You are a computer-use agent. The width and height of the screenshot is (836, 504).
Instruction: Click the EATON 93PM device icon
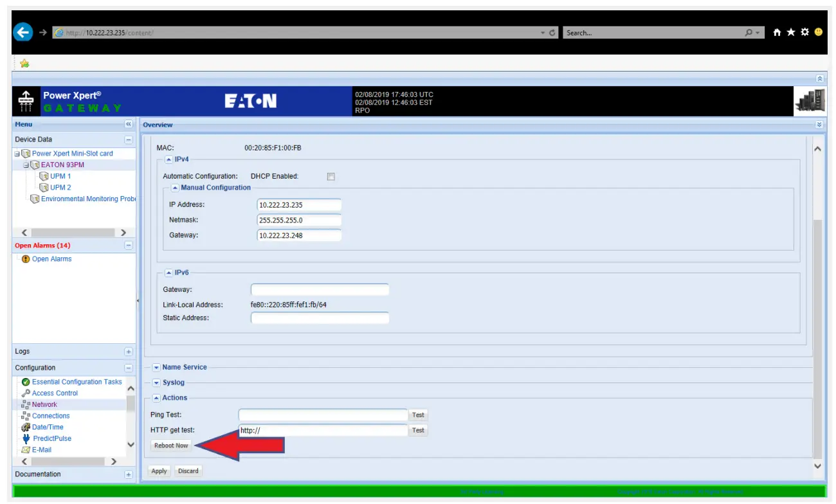tap(35, 165)
